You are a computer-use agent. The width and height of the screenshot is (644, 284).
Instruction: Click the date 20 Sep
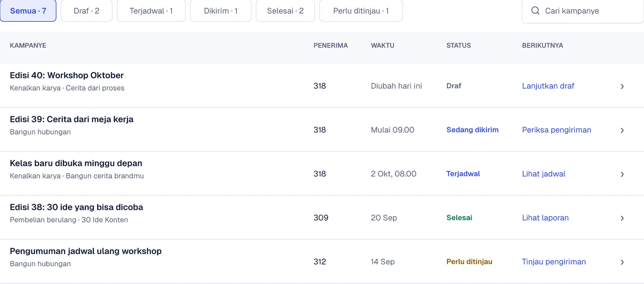click(384, 218)
